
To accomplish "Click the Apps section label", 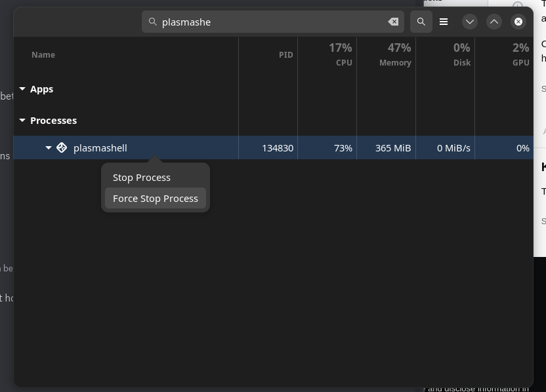I will click(42, 89).
